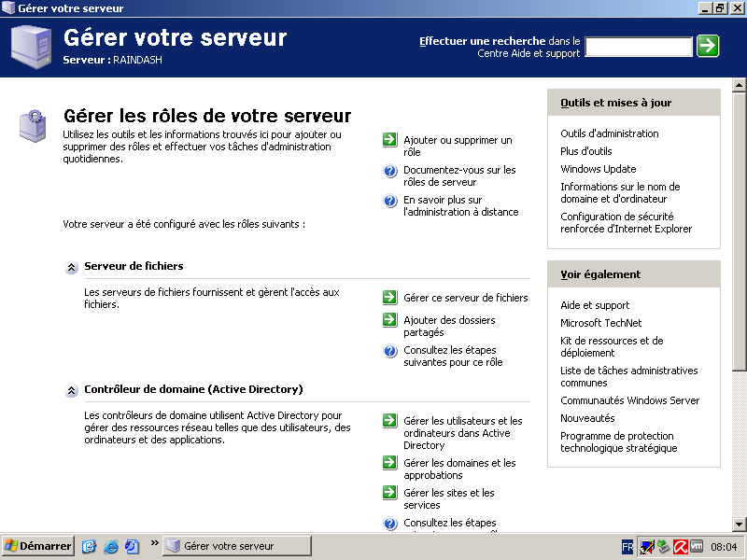Image resolution: width=747 pixels, height=560 pixels.
Task: Click the green search arrow button
Action: pos(708,46)
